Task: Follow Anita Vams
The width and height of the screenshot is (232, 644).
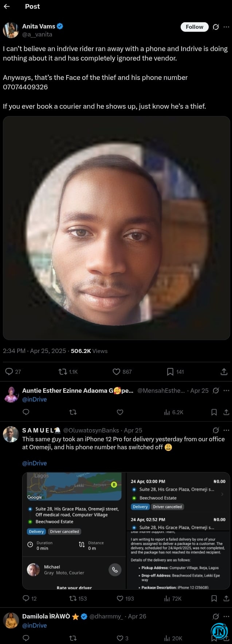Action: pyautogui.click(x=194, y=27)
